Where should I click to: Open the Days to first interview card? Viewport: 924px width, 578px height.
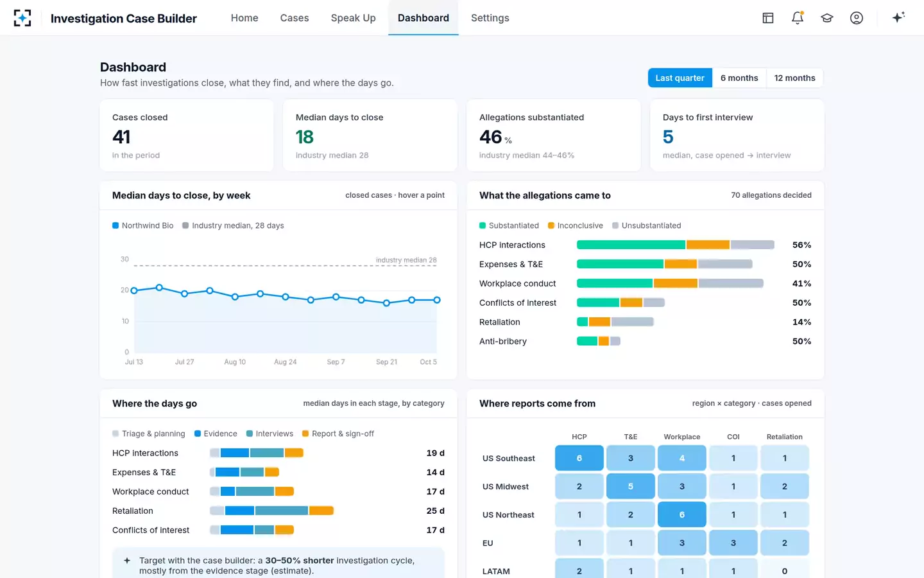click(x=737, y=135)
